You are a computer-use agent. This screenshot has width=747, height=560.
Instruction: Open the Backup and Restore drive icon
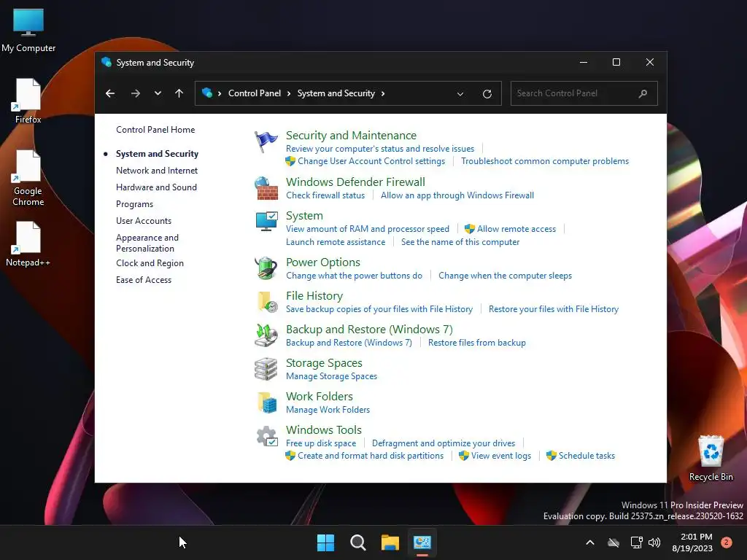266,335
